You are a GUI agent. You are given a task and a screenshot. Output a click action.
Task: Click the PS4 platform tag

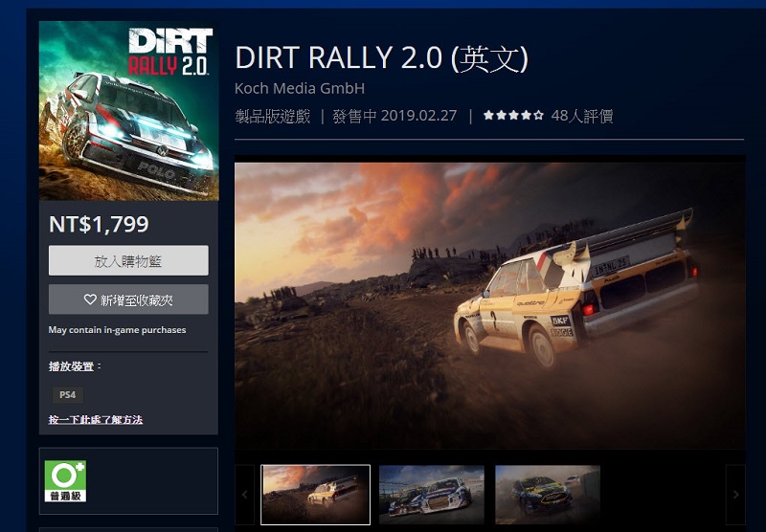pyautogui.click(x=67, y=395)
